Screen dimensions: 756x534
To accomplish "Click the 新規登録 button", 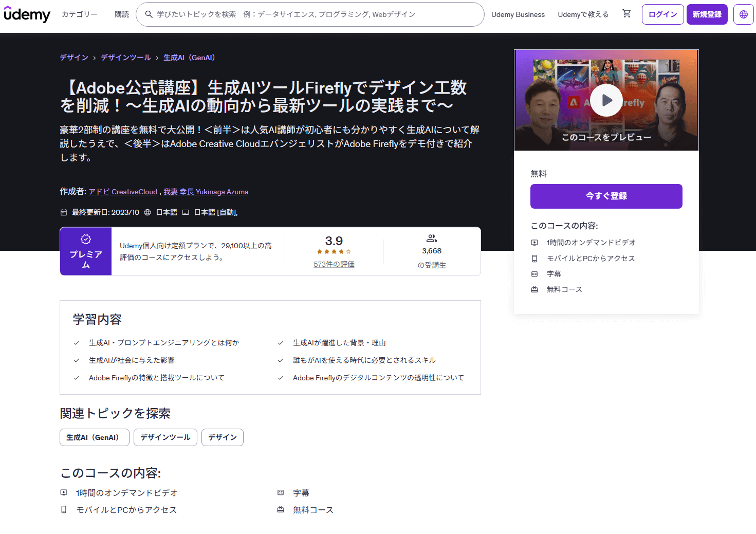I will tap(707, 14).
